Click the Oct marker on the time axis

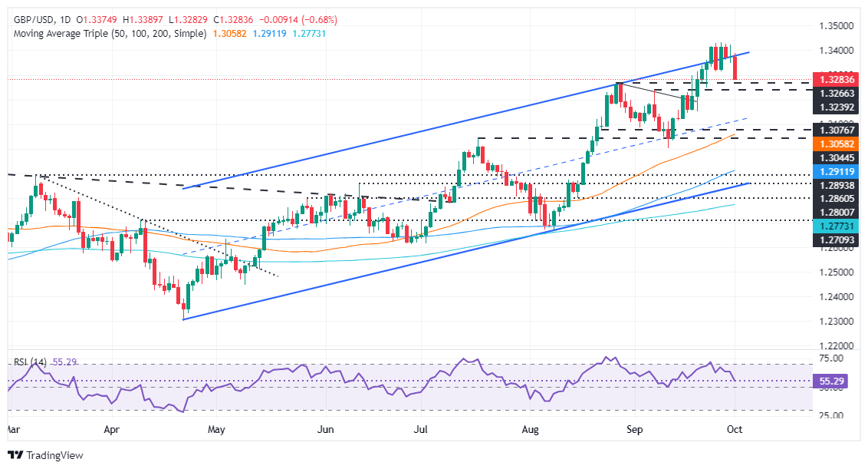pos(734,430)
